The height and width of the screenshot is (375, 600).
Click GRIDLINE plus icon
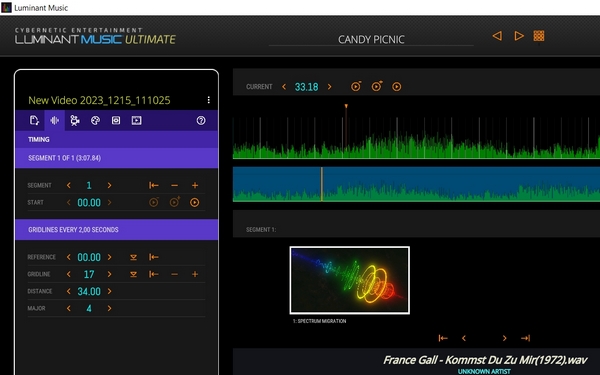(x=195, y=274)
